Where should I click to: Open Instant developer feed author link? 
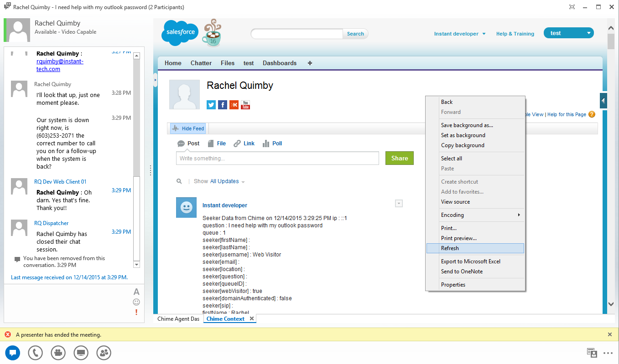coord(225,205)
